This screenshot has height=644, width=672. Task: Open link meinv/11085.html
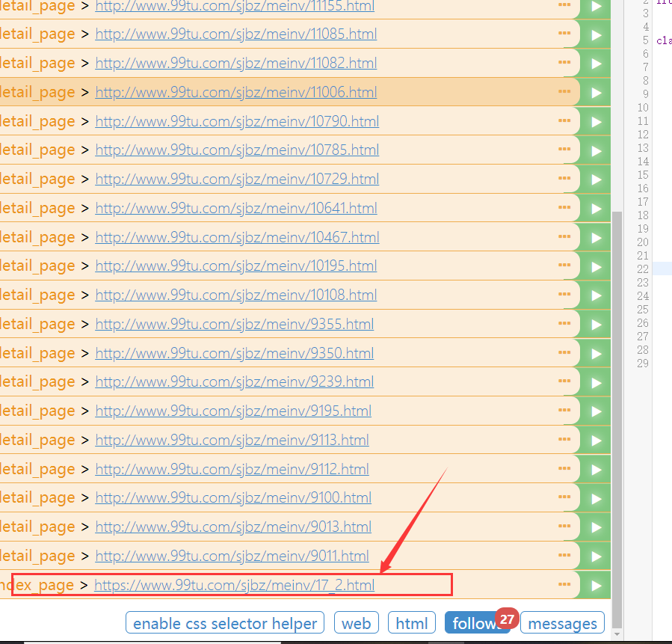pyautogui.click(x=235, y=34)
